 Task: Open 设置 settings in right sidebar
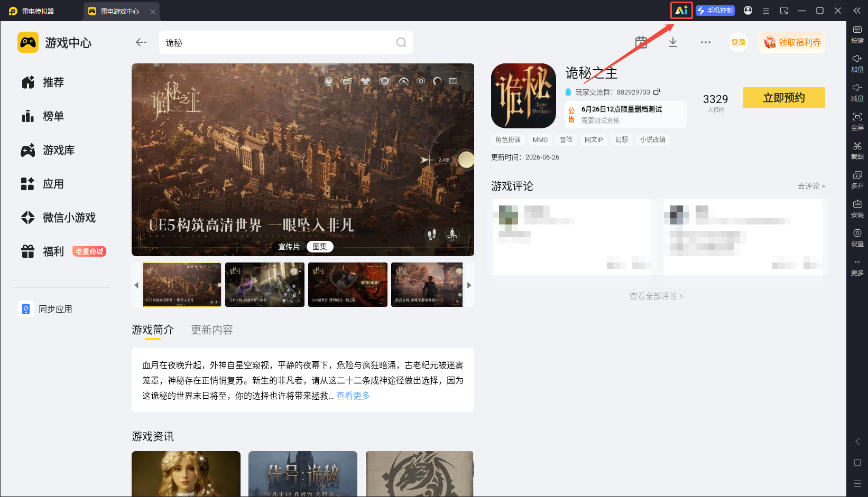(857, 238)
